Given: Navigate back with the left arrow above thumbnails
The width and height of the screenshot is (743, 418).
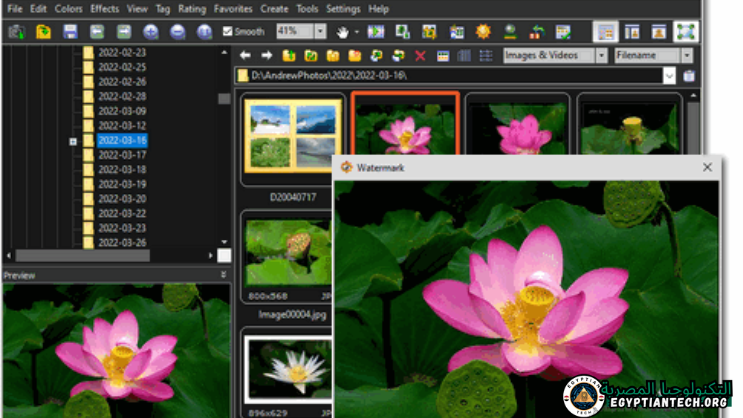Looking at the screenshot, I should (245, 55).
